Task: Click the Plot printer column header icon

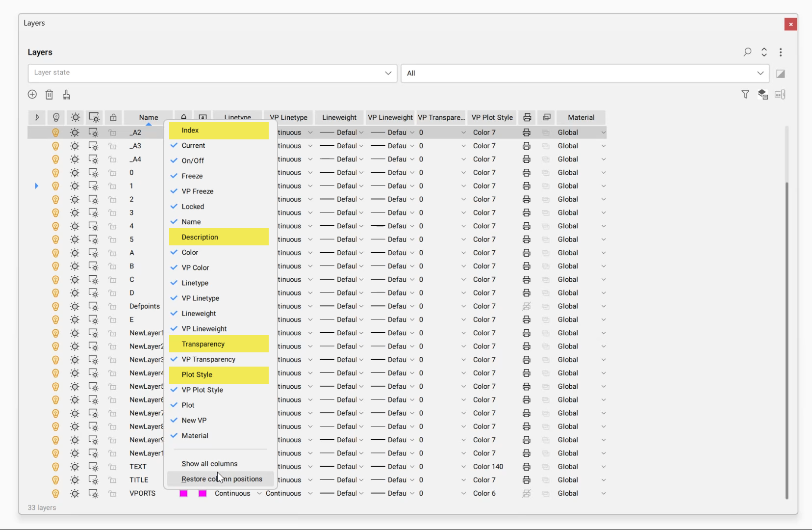Action: pos(527,117)
